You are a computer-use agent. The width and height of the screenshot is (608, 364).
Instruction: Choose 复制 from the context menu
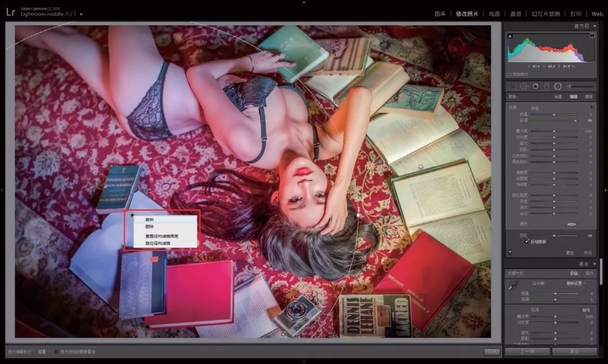(x=150, y=219)
